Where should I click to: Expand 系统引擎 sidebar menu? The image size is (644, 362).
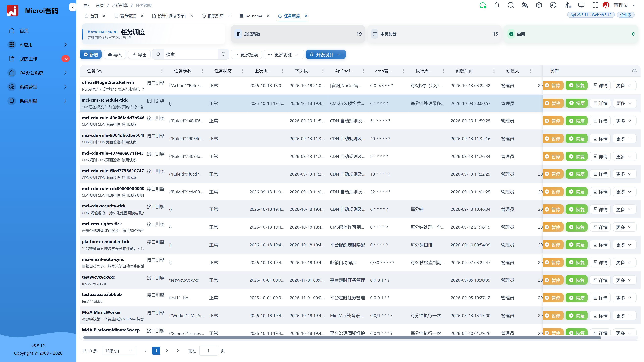(38, 101)
